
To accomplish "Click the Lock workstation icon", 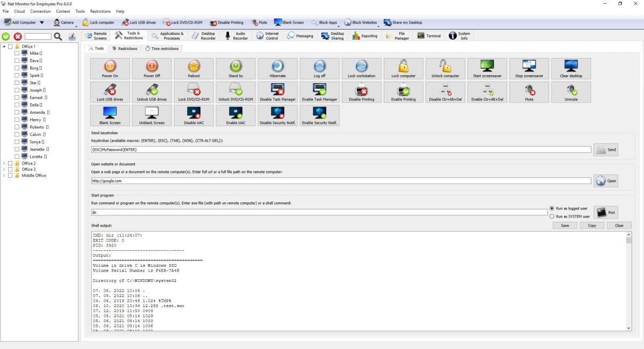I will [361, 68].
